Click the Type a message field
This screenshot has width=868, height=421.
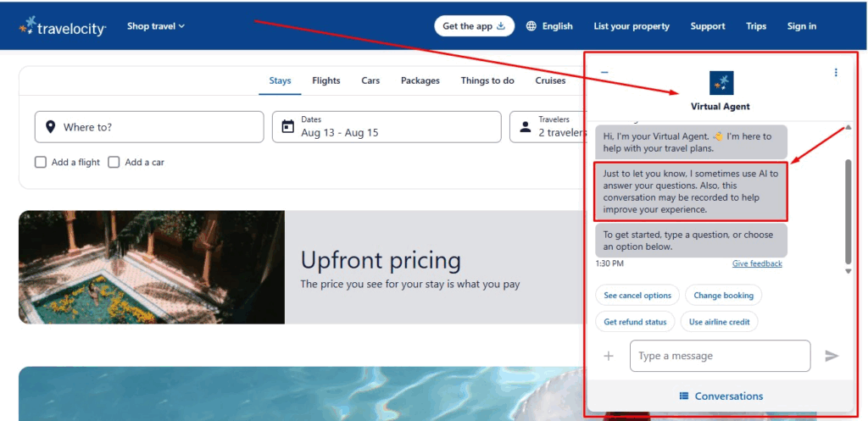pyautogui.click(x=720, y=356)
